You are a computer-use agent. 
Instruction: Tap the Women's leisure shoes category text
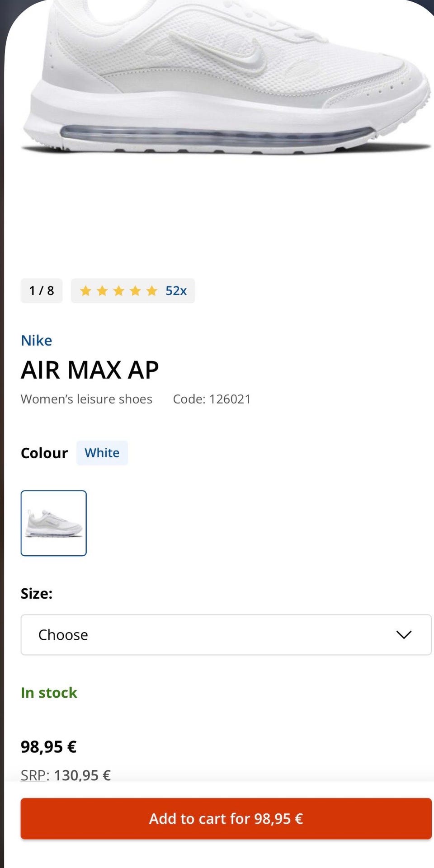pyautogui.click(x=86, y=399)
